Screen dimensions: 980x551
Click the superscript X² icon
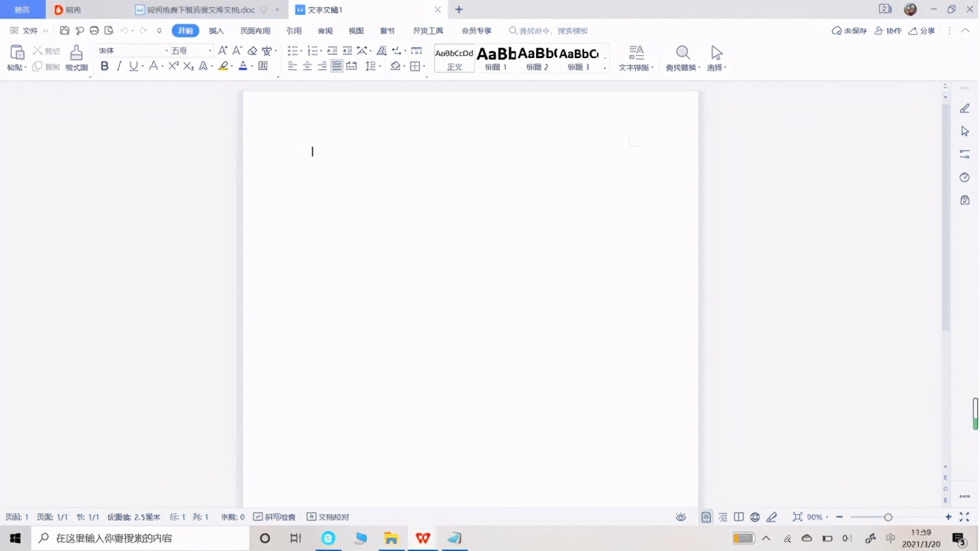173,66
